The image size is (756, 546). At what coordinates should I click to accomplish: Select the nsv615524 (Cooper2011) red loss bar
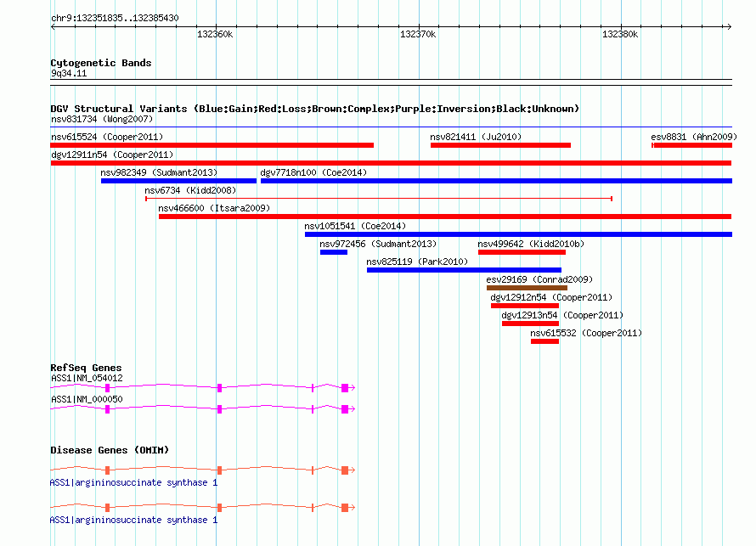pos(212,145)
